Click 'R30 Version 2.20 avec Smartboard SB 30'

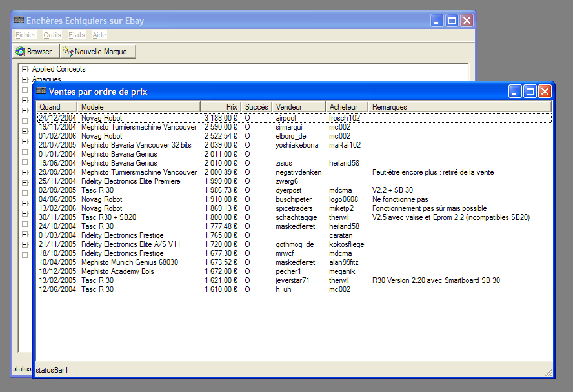436,280
